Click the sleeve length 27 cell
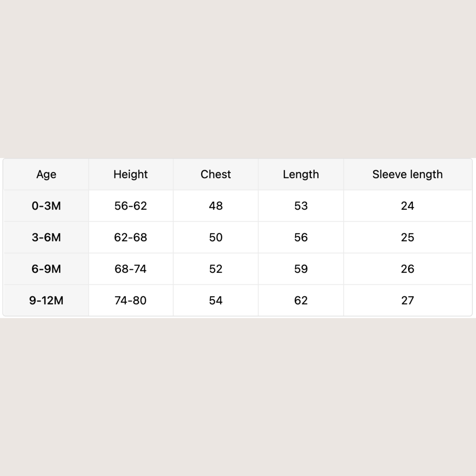 coord(408,300)
